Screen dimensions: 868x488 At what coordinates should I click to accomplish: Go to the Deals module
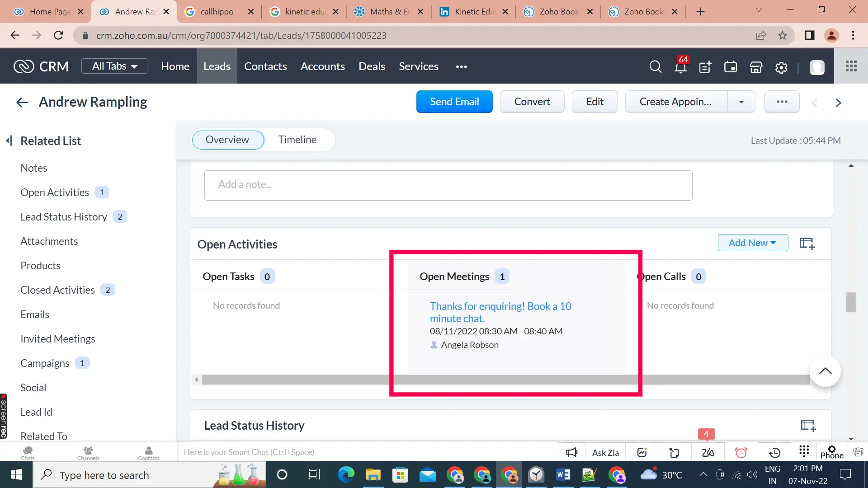click(x=371, y=66)
